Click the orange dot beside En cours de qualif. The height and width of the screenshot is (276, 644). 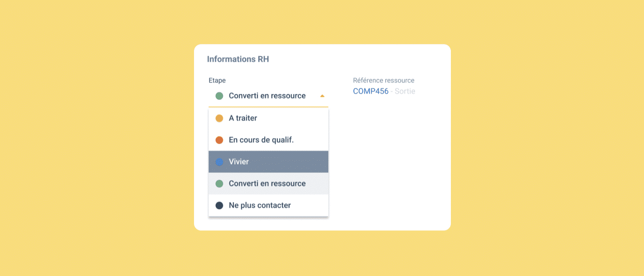tap(219, 140)
